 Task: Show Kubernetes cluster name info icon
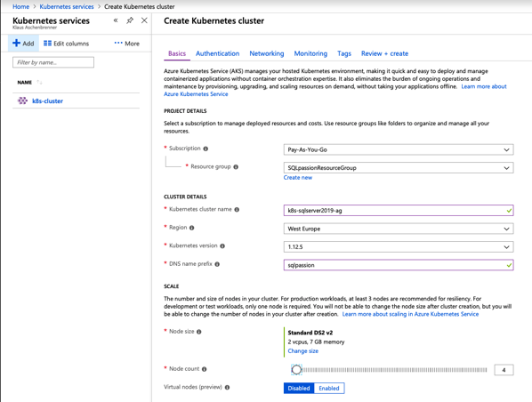237,210
